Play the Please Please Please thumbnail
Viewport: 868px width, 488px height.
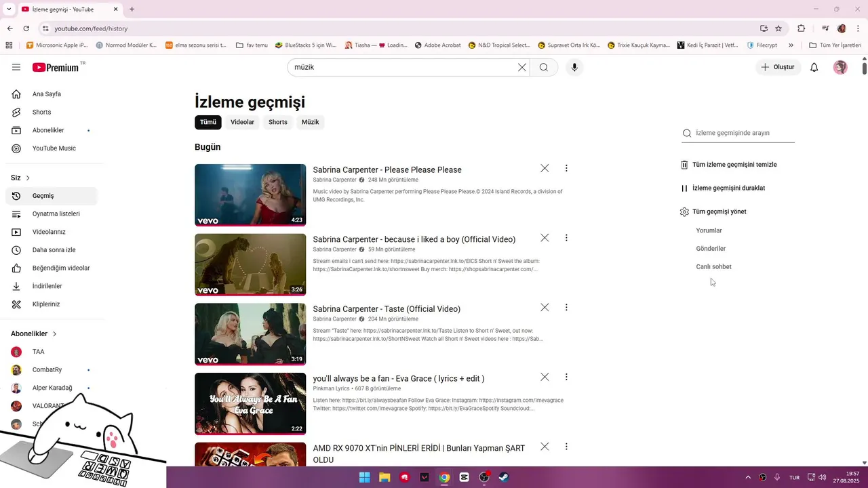(250, 195)
